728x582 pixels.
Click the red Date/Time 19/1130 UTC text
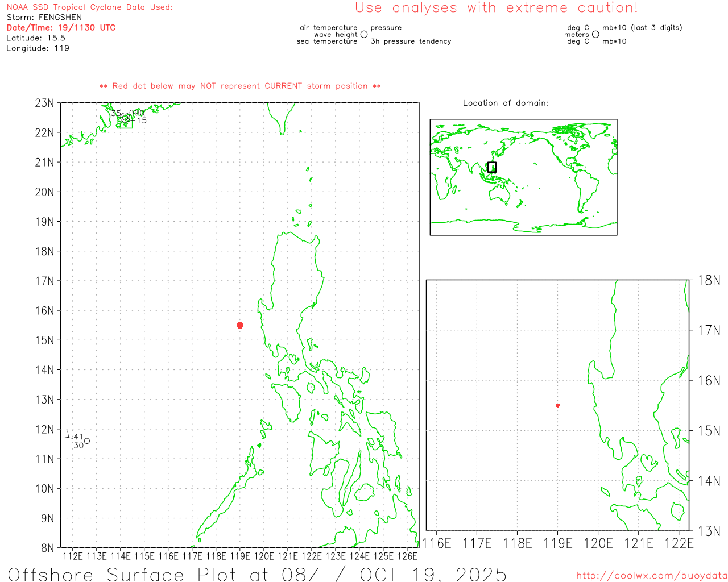(x=61, y=27)
